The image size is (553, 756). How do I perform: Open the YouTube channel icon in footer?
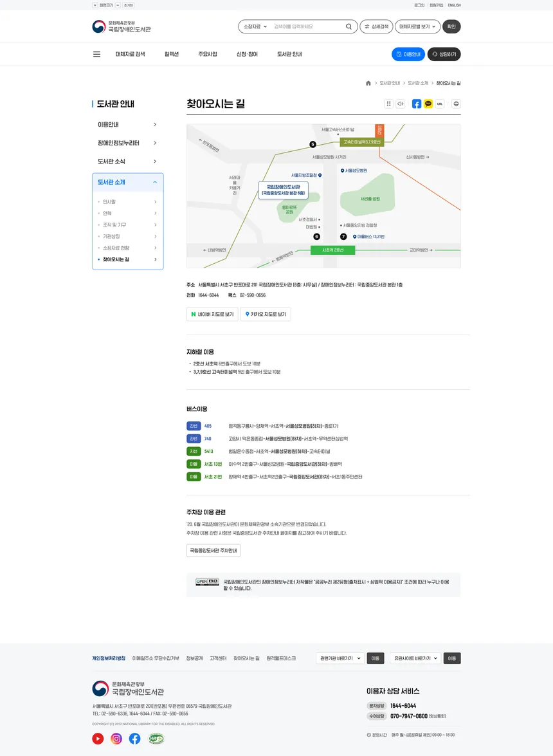[x=98, y=738]
